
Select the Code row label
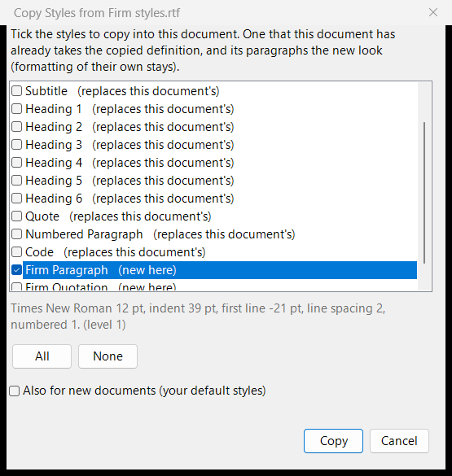116,252
